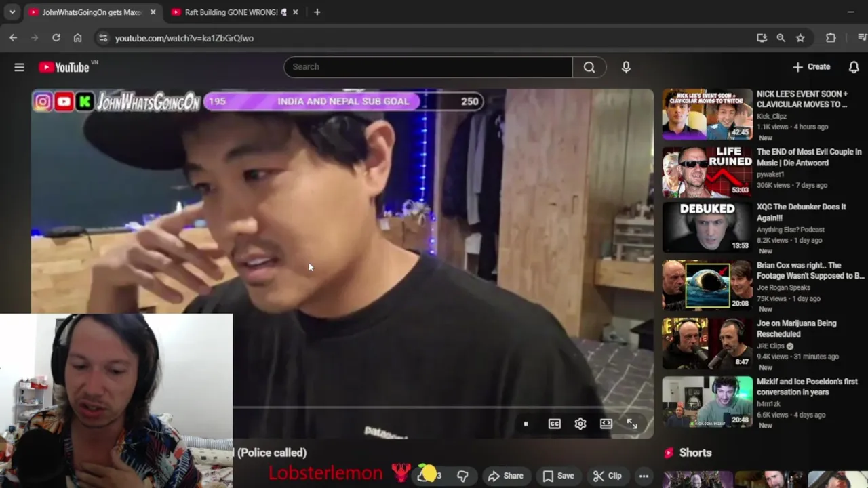Close the JohnWhatsGoingOn tab
Viewport: 868px width, 488px height.
point(153,12)
